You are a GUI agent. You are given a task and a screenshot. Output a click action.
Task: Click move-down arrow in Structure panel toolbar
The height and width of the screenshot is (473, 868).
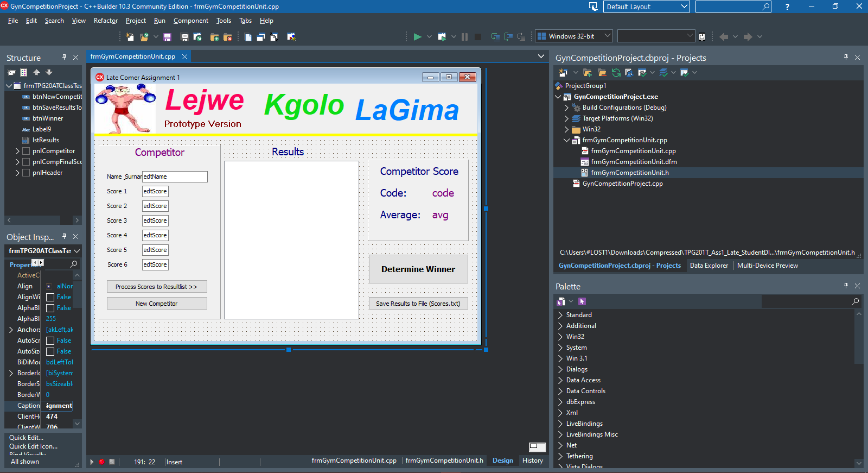pyautogui.click(x=49, y=72)
